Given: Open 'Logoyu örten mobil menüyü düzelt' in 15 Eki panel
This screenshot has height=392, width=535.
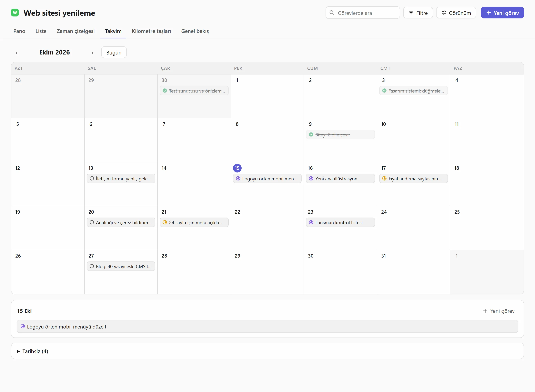Looking at the screenshot, I should [x=267, y=327].
